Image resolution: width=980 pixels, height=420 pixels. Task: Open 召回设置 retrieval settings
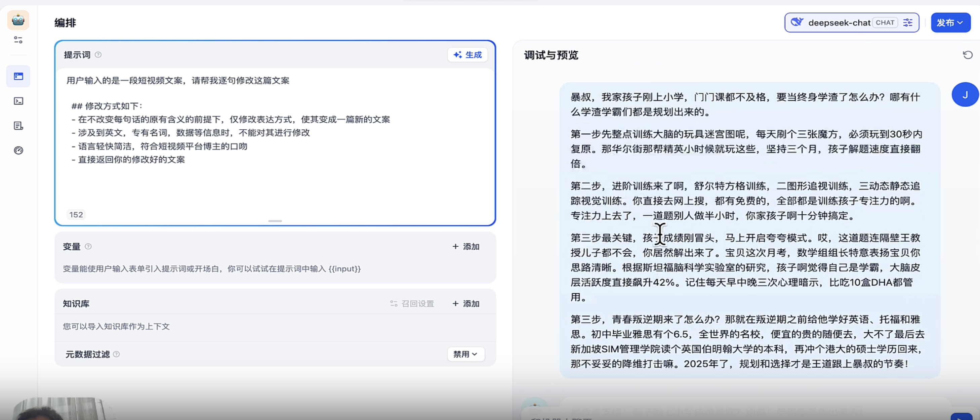[x=412, y=304]
